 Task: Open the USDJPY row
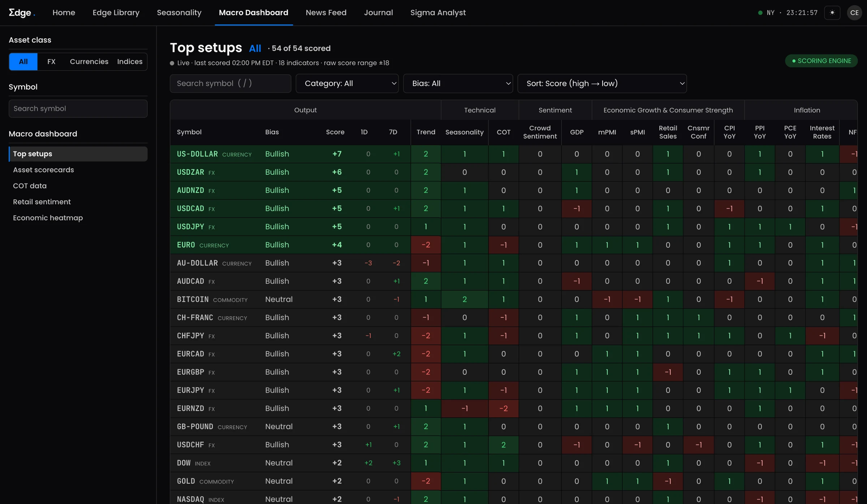point(514,227)
